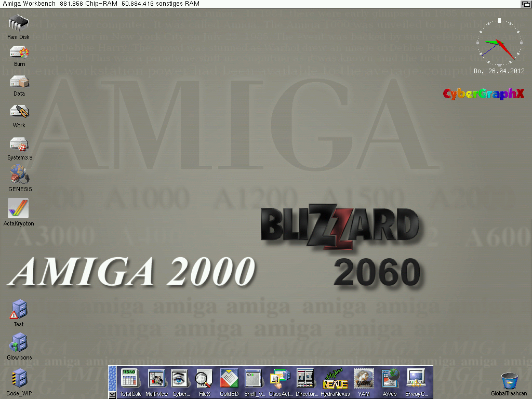The image size is (532, 399).
Task: Open the GlowIcons drawer icon
Action: 19,343
